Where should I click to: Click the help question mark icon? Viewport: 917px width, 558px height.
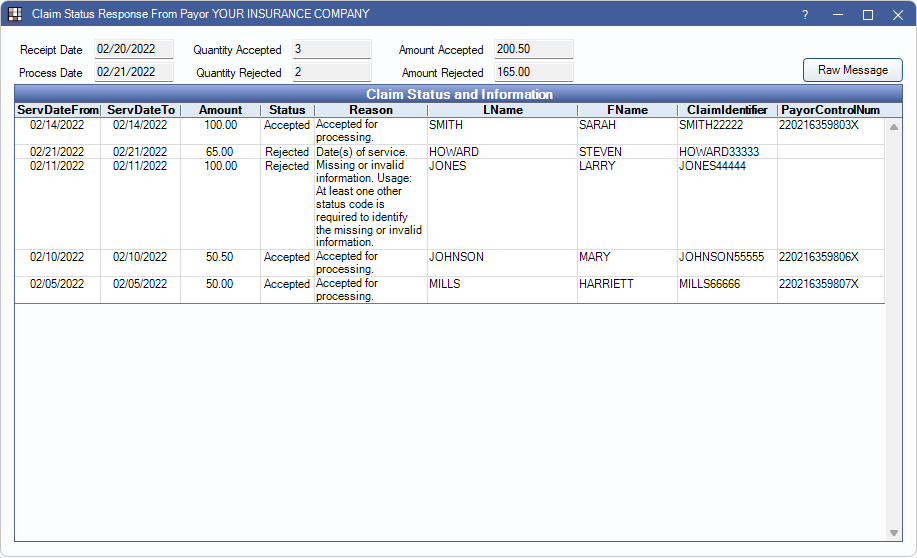pos(805,15)
